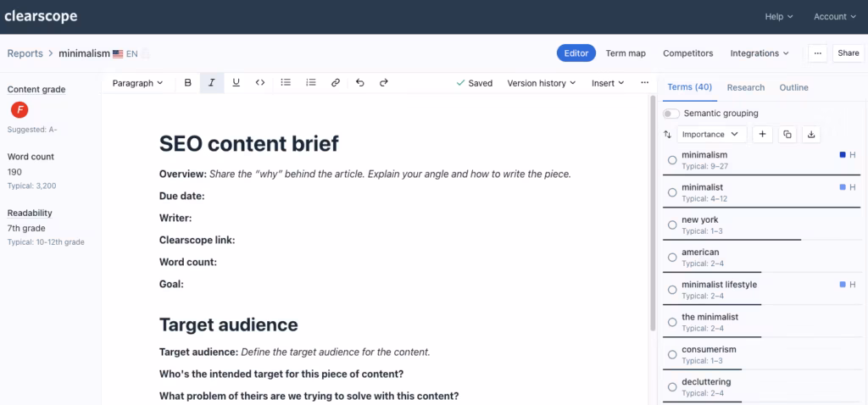Enable Semantic grouping switch
The height and width of the screenshot is (405, 868).
(x=671, y=114)
